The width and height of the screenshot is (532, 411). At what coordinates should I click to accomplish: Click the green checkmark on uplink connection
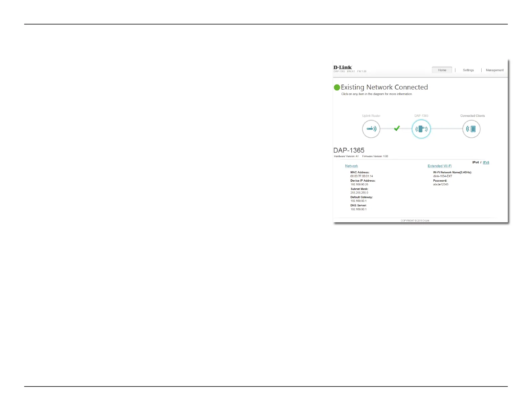(x=397, y=128)
